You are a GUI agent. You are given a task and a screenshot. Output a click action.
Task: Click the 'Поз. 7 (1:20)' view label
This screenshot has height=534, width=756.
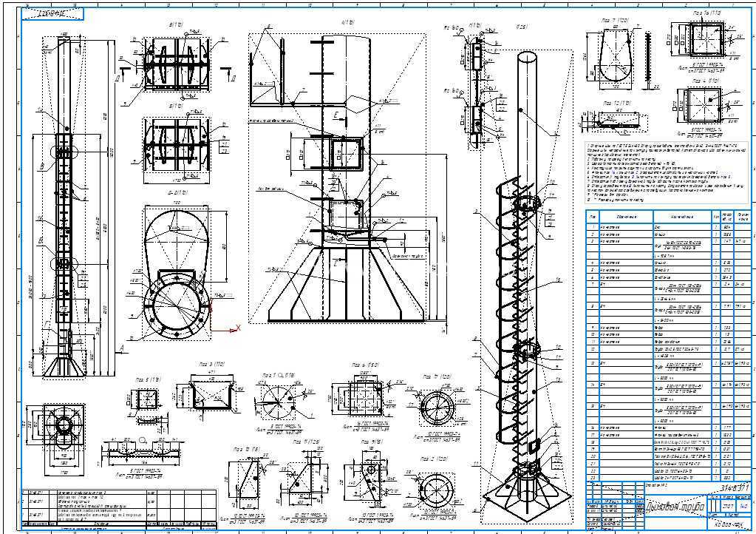[616, 21]
